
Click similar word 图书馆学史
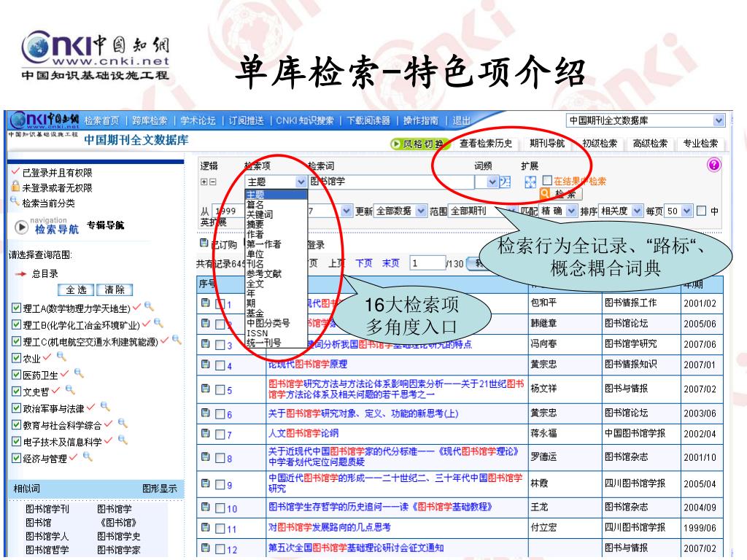click(x=119, y=536)
